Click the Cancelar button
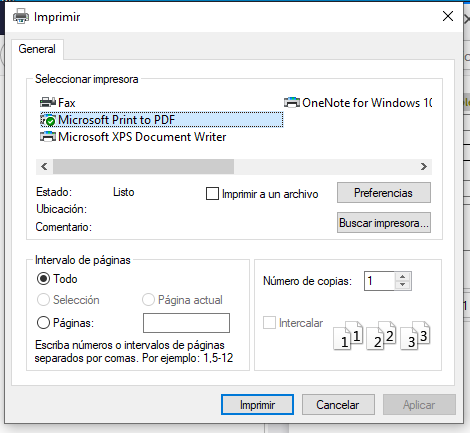The height and width of the screenshot is (433, 470). coord(338,405)
